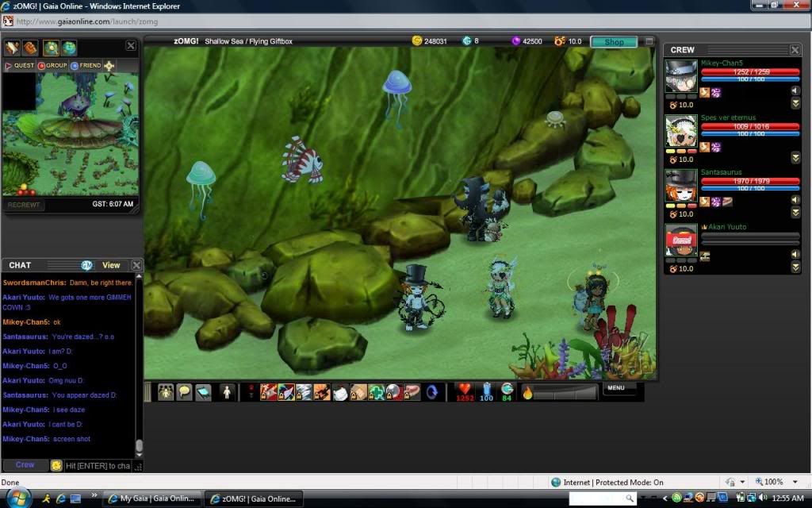Mute Santasaurus with speaker icon
812x508 pixels.
pyautogui.click(x=795, y=199)
